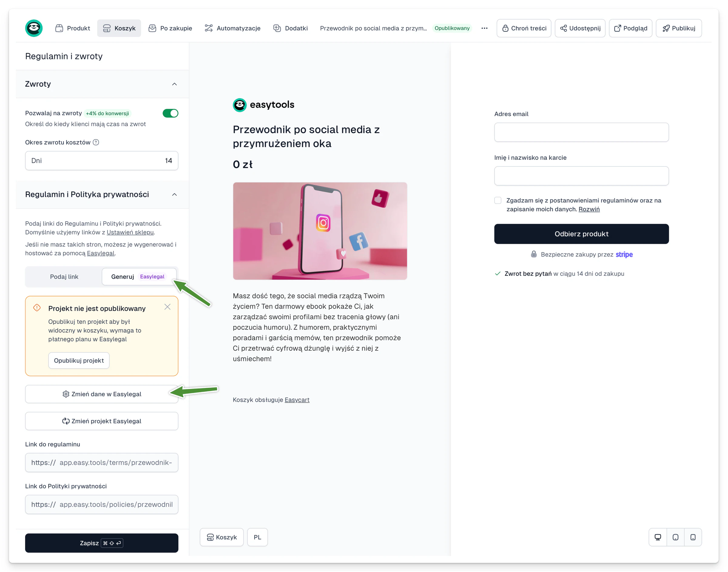Click the Odbierz produkt button

point(581,234)
